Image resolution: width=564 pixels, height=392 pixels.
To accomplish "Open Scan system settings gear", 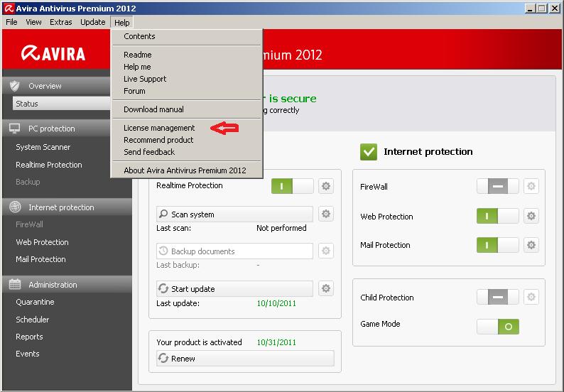I will click(x=326, y=214).
